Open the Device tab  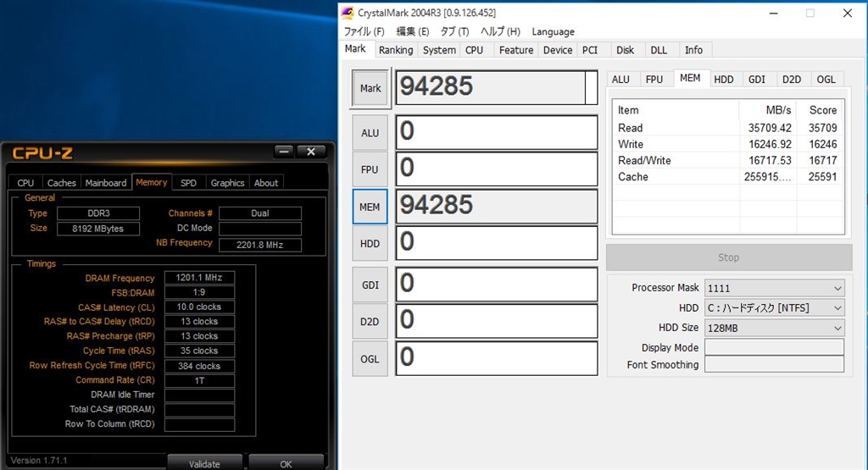[x=558, y=50]
